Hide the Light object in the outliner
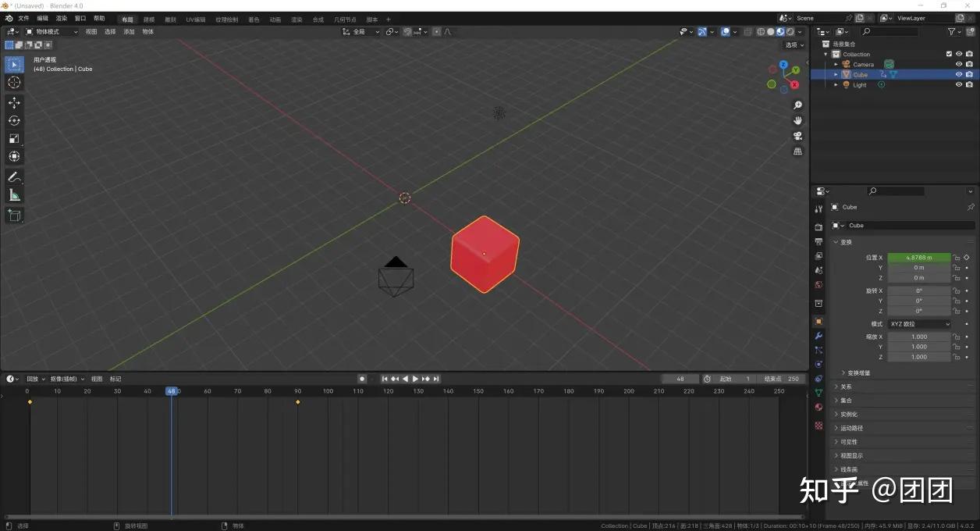The image size is (980, 531). pos(959,84)
